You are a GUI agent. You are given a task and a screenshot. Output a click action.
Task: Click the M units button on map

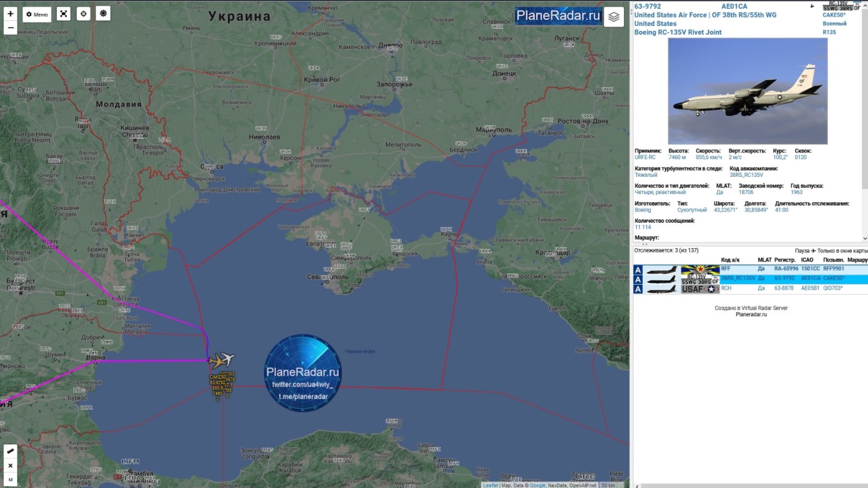pos(10,480)
